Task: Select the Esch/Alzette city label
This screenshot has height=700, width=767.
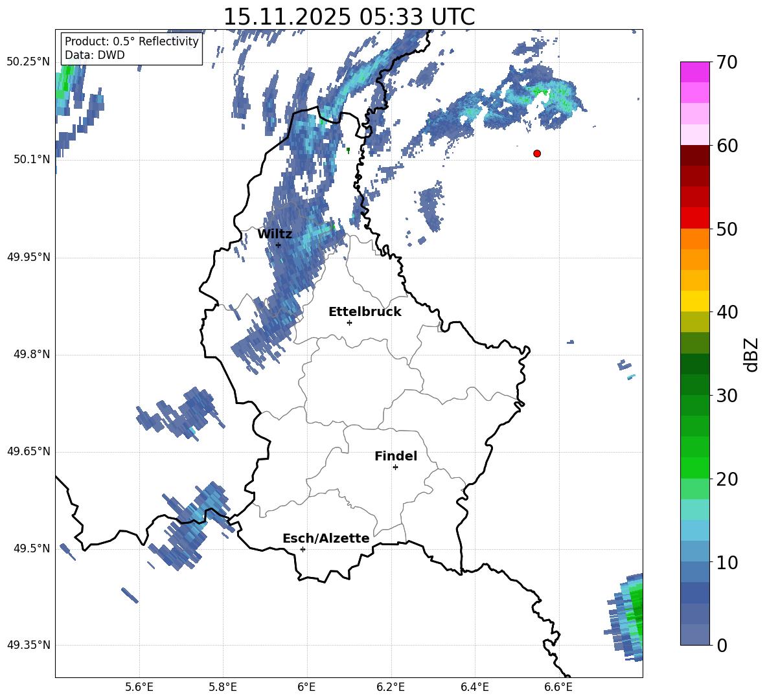Action: point(326,538)
